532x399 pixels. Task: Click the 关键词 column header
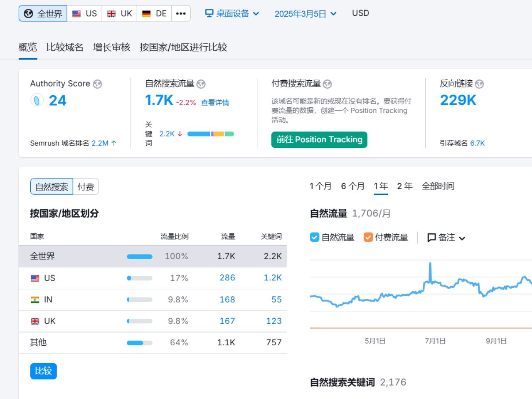click(271, 236)
